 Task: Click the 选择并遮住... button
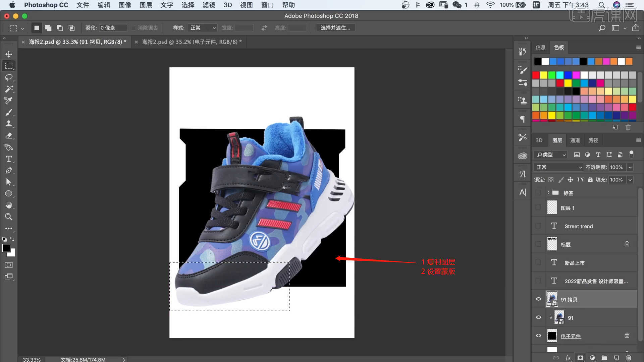(335, 28)
